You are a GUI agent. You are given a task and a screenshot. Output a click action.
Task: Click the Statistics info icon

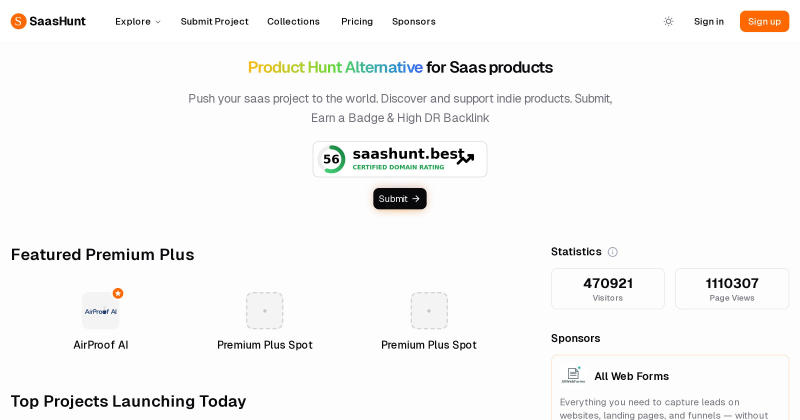(613, 252)
